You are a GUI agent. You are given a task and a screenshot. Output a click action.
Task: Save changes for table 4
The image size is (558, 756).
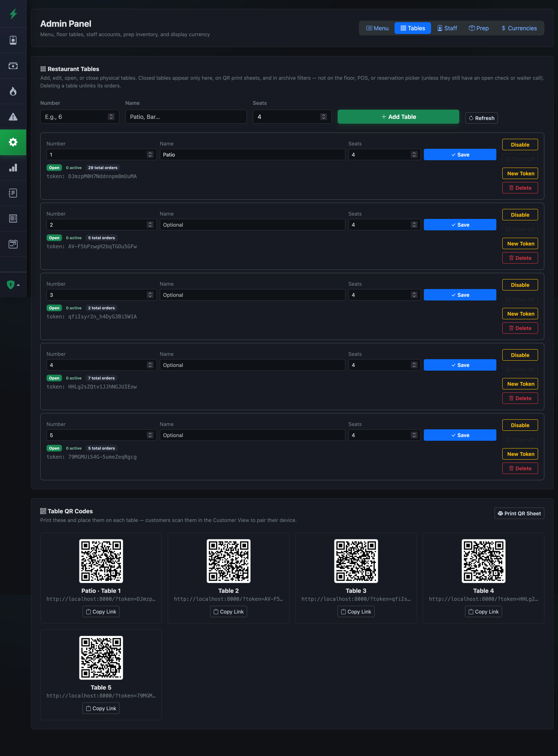click(x=460, y=365)
